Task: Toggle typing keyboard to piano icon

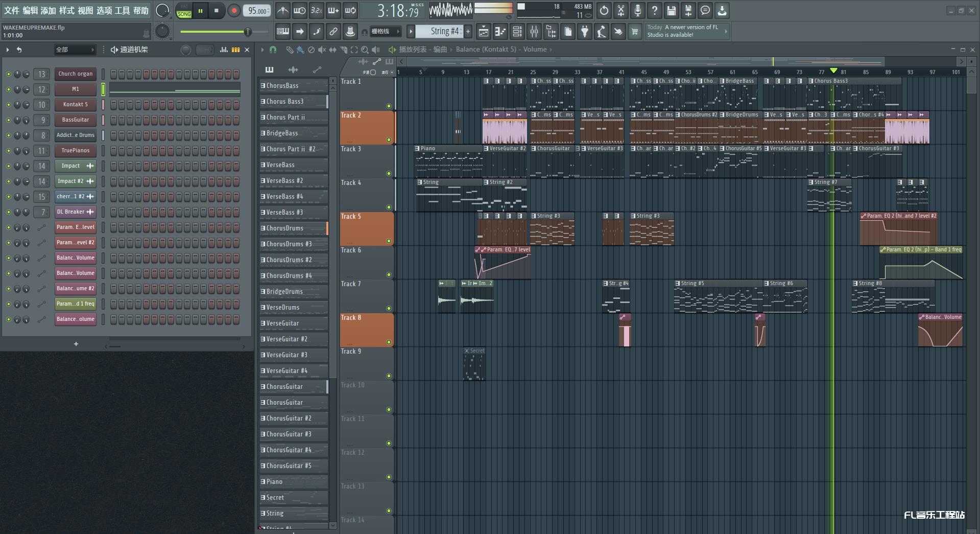Action: click(x=282, y=32)
